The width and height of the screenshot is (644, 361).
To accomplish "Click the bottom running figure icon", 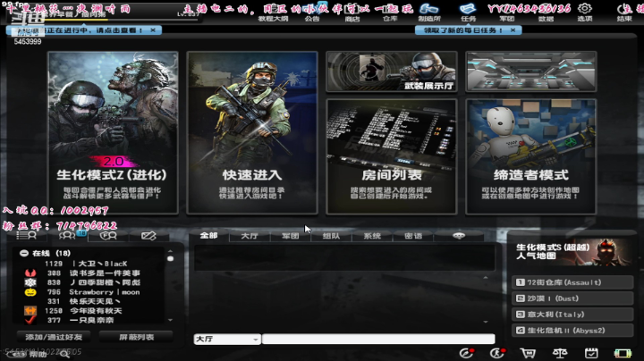I will point(497,353).
